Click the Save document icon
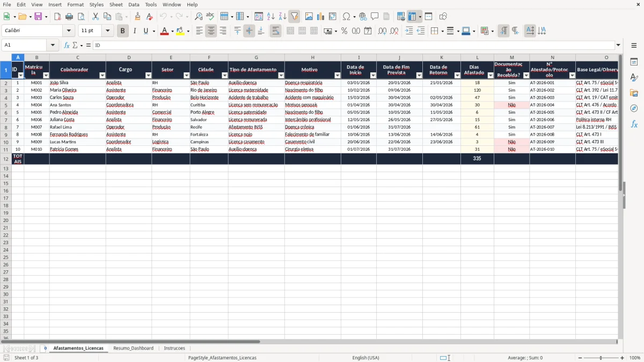 (38, 17)
